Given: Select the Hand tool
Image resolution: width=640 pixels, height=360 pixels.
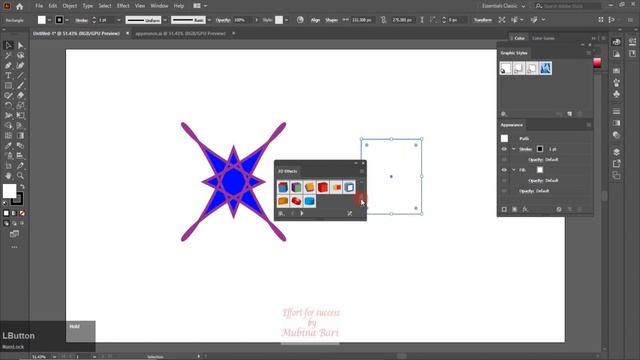Looking at the screenshot, I should tap(8, 176).
